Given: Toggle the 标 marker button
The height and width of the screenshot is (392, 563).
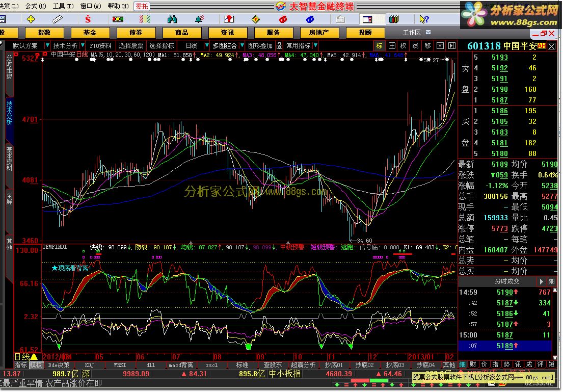Looking at the screenshot, I should click(x=379, y=46).
